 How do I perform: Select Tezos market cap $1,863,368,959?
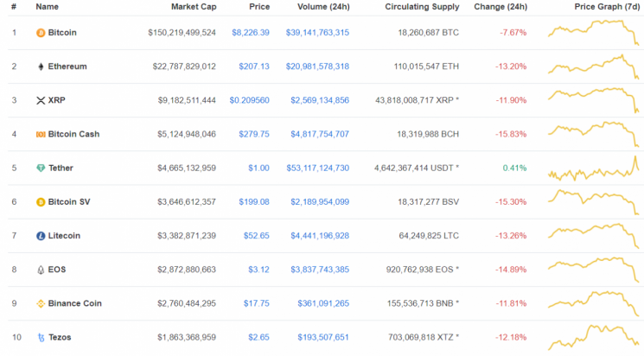point(187,338)
